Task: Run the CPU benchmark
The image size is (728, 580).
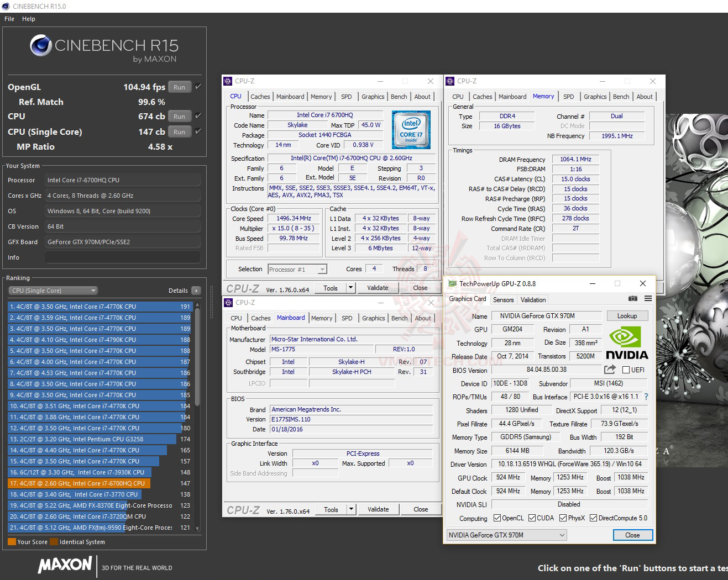Action: point(180,116)
